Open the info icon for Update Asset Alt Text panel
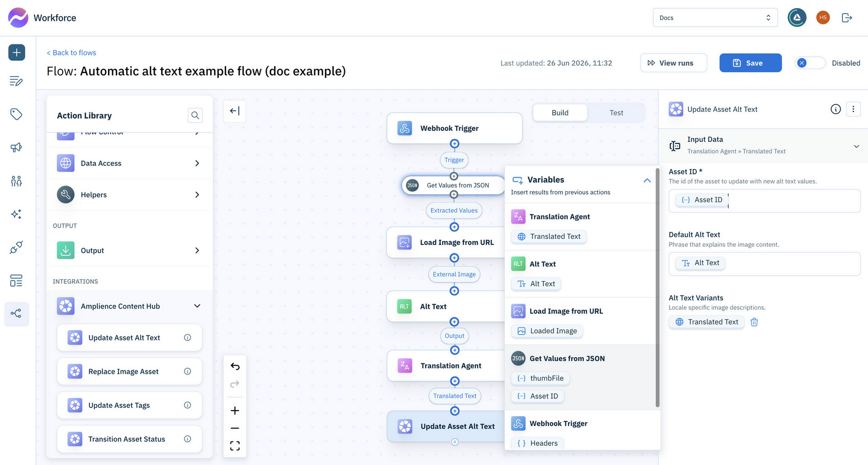The width and height of the screenshot is (868, 465). click(x=836, y=109)
